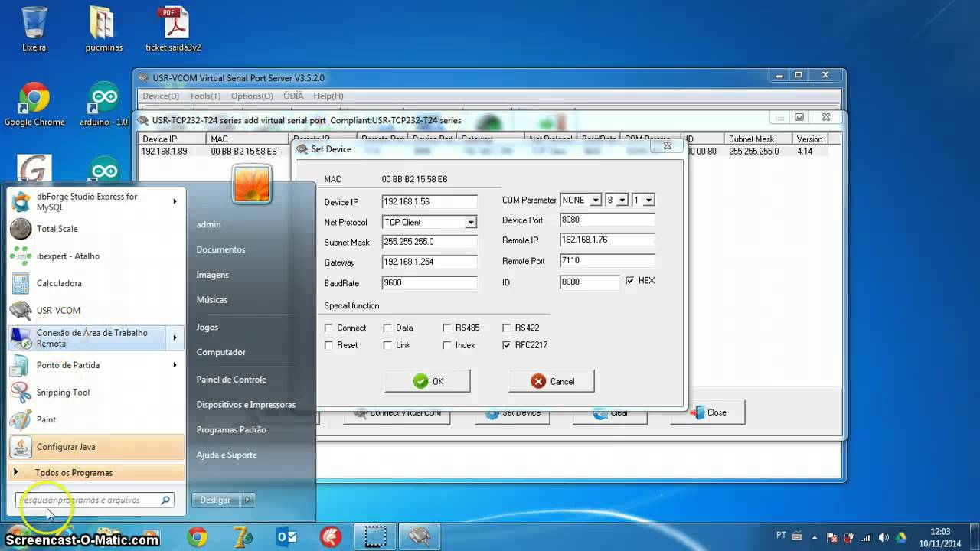980x551 pixels.
Task: Open the Options(O) menu
Action: click(x=252, y=96)
